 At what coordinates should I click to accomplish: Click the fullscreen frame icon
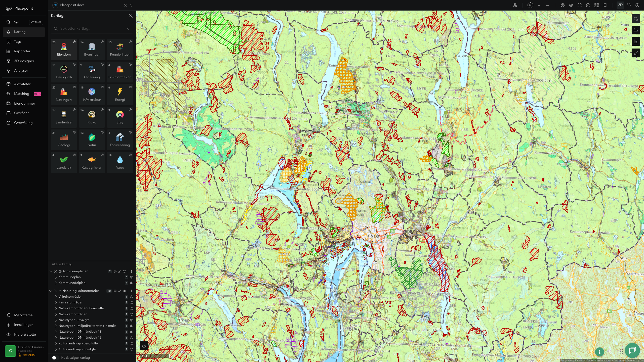pos(580,5)
